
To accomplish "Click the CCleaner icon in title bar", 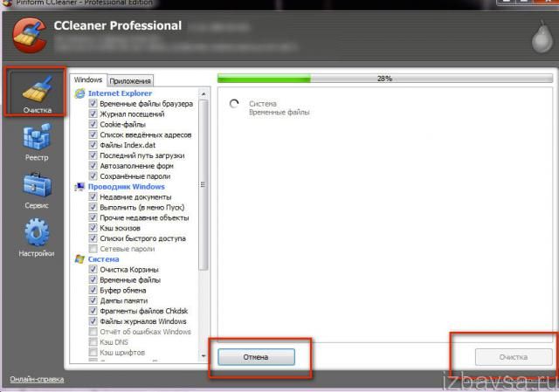I will point(6,3).
